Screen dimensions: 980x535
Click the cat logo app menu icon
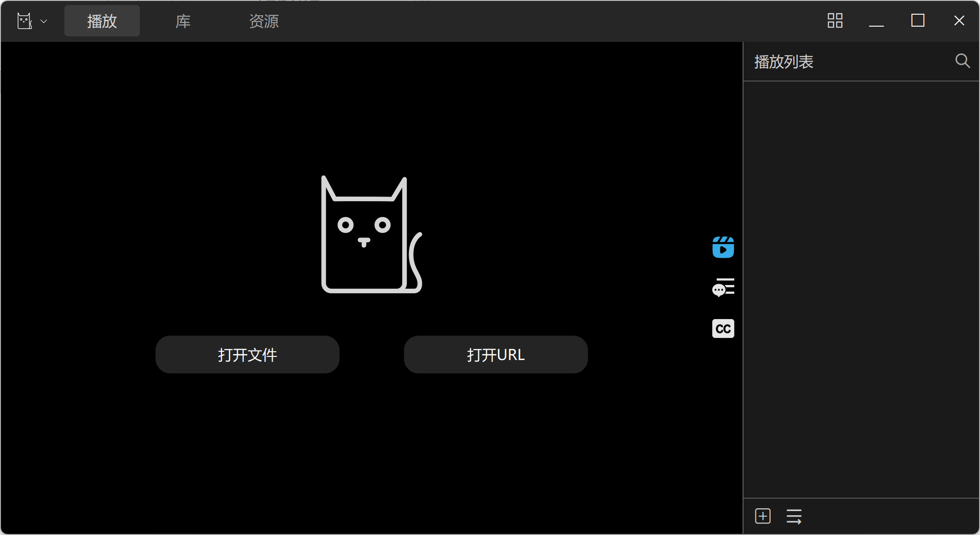(x=25, y=21)
